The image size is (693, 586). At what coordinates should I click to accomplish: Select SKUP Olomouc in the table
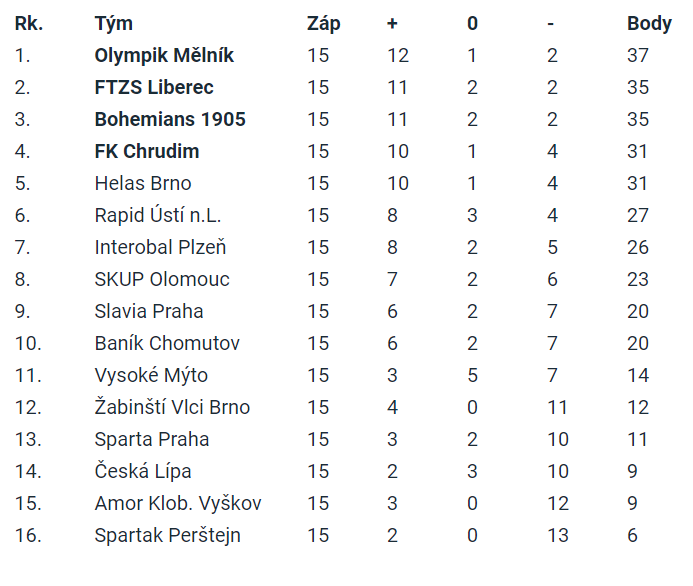[162, 279]
